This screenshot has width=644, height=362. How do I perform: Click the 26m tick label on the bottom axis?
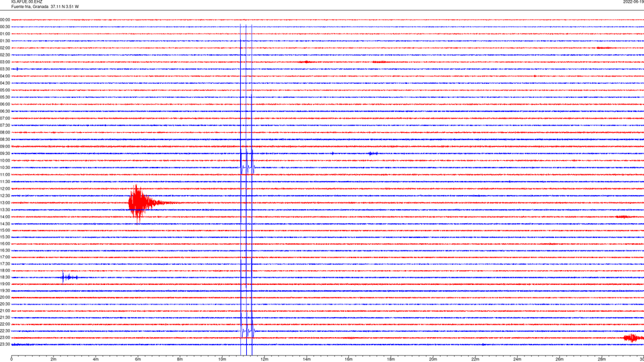(559, 359)
